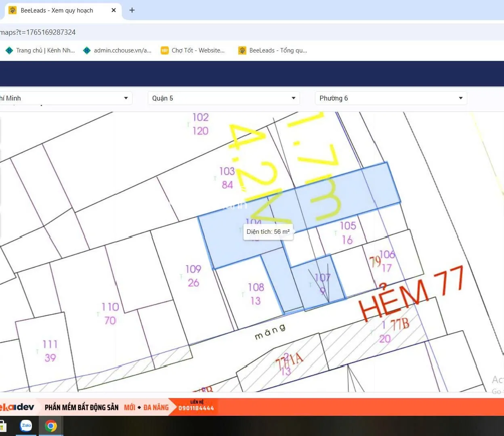
Task: Select parcel 106 with area 17
Action: point(387,261)
